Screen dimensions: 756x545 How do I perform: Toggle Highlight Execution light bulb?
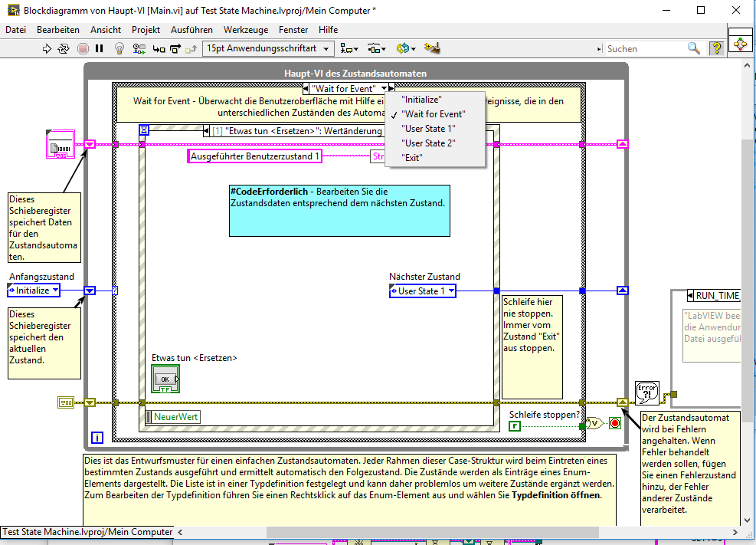pyautogui.click(x=119, y=48)
